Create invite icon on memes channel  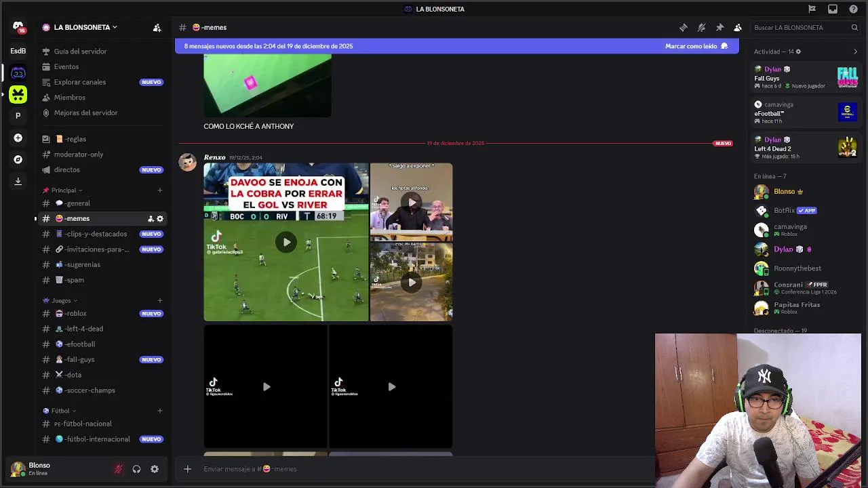click(x=151, y=219)
